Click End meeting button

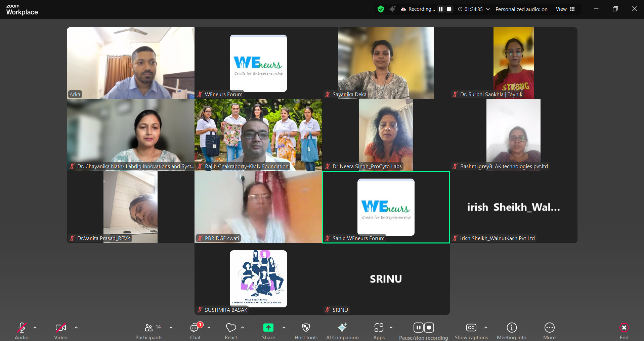624,331
